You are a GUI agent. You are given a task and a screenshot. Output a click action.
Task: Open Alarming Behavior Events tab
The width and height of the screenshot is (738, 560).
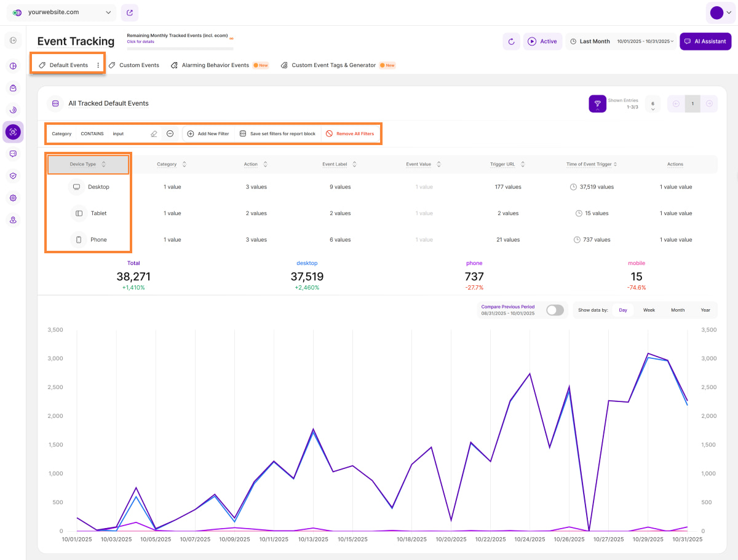(x=215, y=65)
